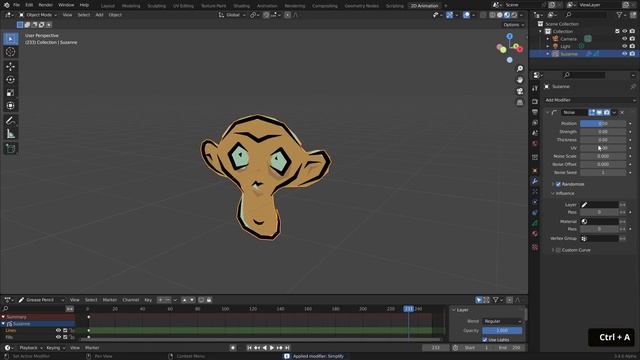
Task: Click the Marker menu in timeline footer
Action: 92,348
